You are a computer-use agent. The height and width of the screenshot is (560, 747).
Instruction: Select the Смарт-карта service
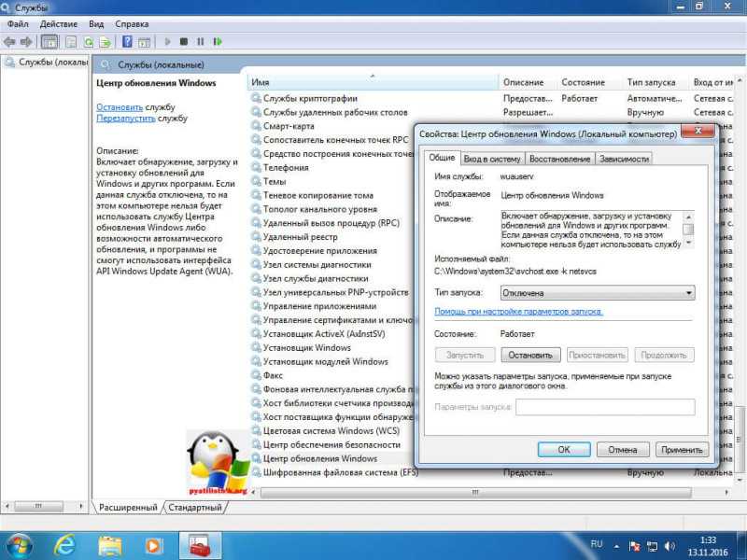(x=289, y=126)
